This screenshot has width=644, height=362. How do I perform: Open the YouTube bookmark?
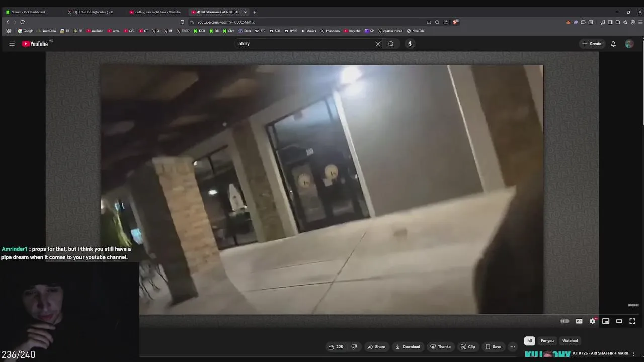(x=95, y=31)
